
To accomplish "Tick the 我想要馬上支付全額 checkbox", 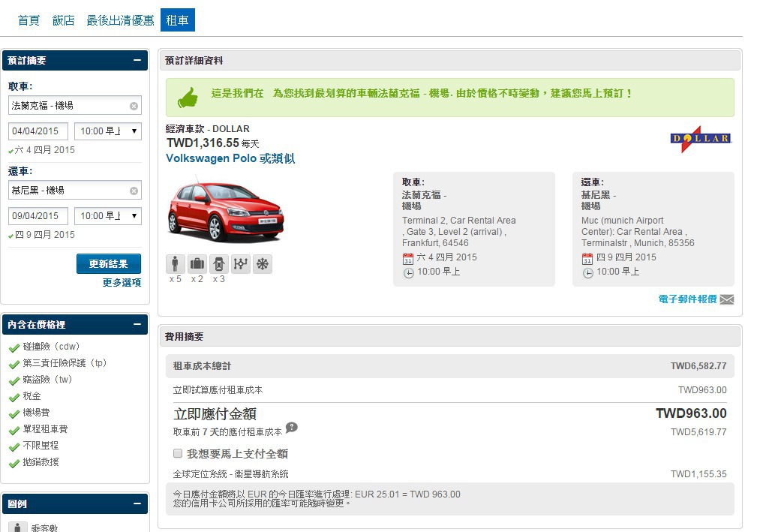I will 178,453.
